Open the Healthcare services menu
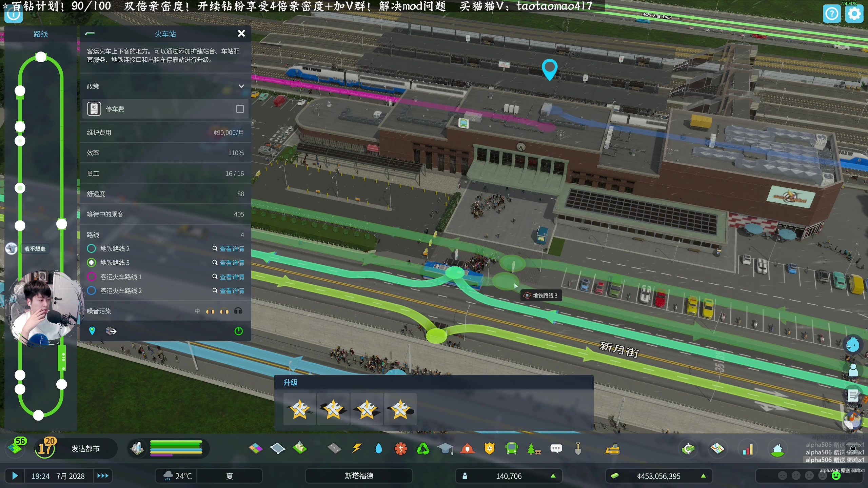868x488 pixels. pos(401,449)
